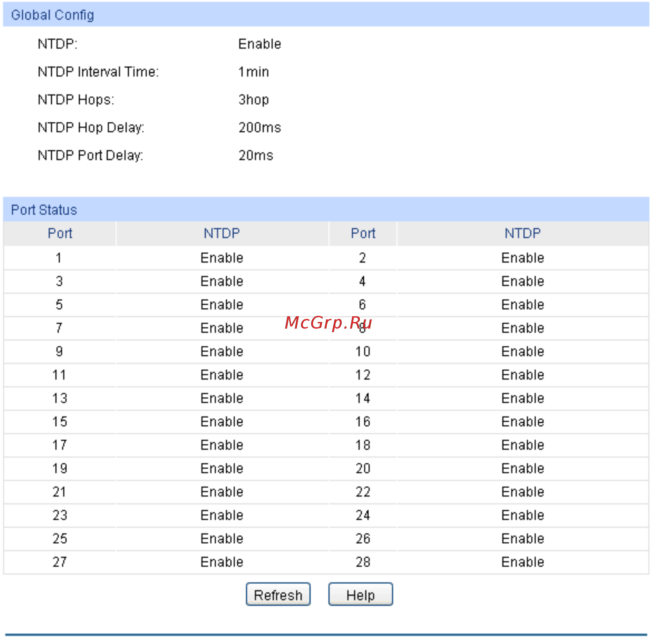The image size is (652, 644).
Task: Select port number 24 cell
Action: point(363,515)
